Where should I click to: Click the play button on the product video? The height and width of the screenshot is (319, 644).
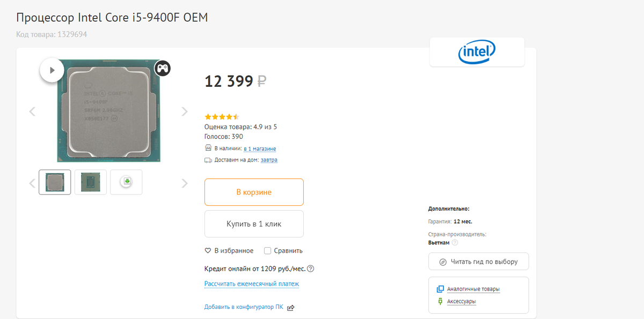pyautogui.click(x=52, y=70)
